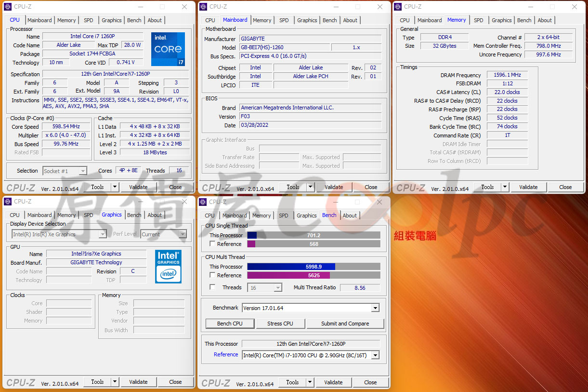
Task: Click the processor Name field Intel Core i7 1260P
Action: click(93, 36)
